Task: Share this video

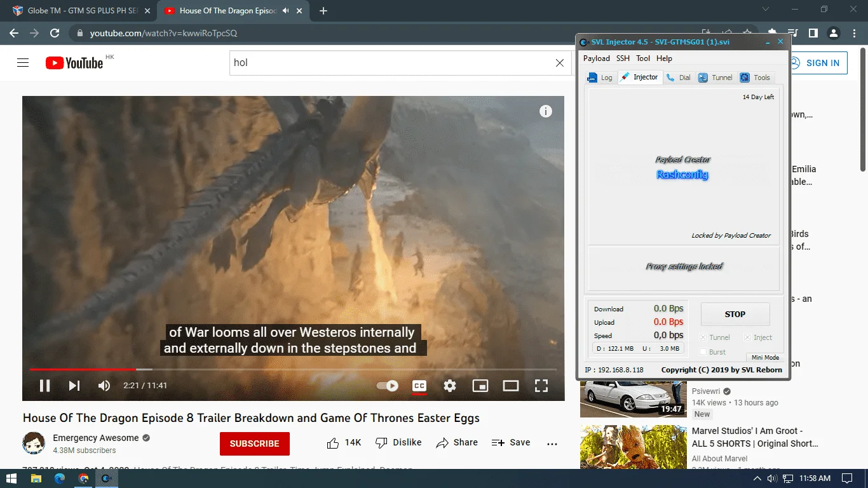Action: tap(457, 443)
